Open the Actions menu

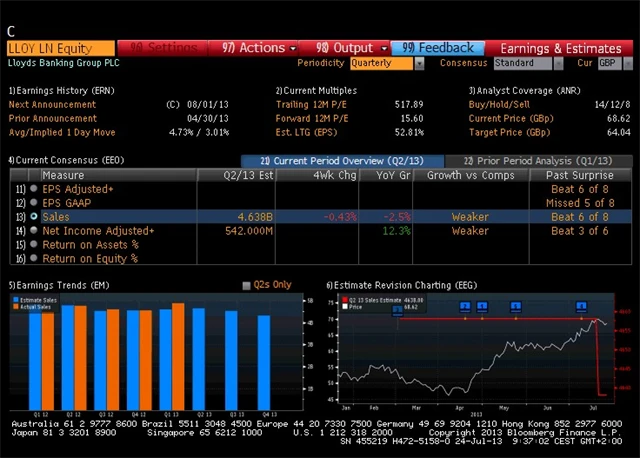coord(254,47)
